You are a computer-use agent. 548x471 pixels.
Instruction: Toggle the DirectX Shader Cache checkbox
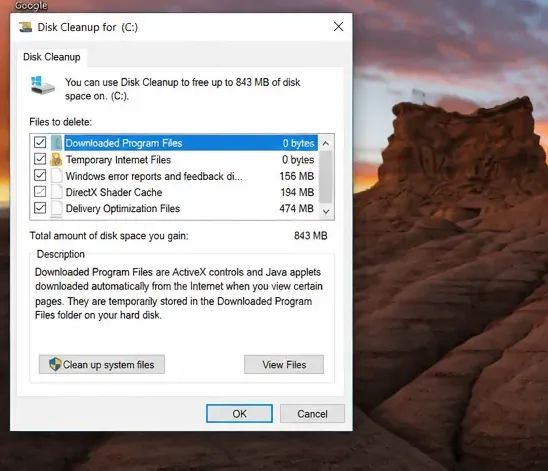pyautogui.click(x=40, y=191)
